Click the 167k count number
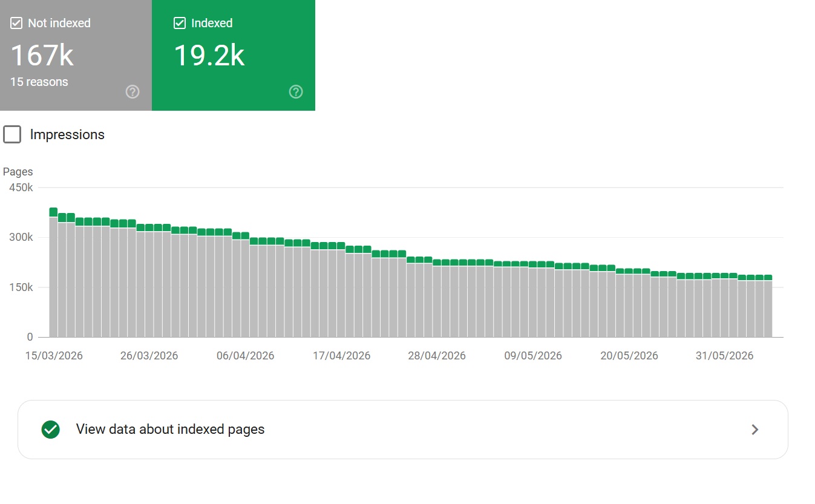Viewport: 815px width, 504px height. 42,55
